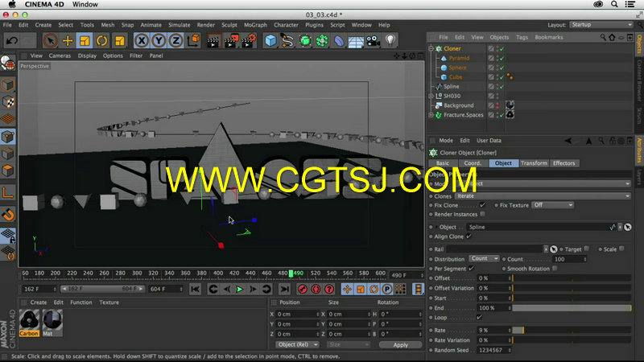Toggle the Align Clone checkbox
The height and width of the screenshot is (362, 644).
[469, 237]
